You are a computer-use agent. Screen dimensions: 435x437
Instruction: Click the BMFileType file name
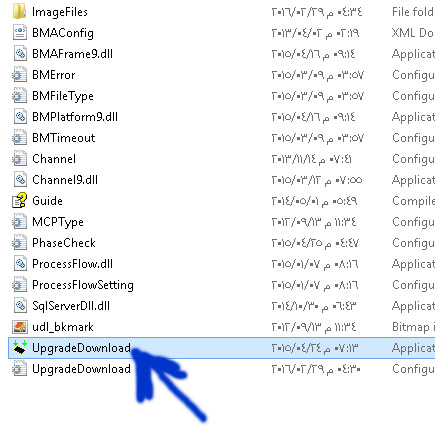[x=63, y=96]
